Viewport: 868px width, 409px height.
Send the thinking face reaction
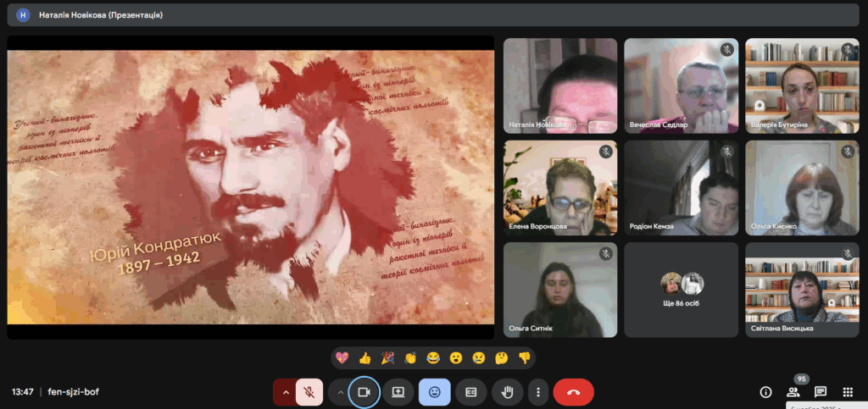click(502, 358)
